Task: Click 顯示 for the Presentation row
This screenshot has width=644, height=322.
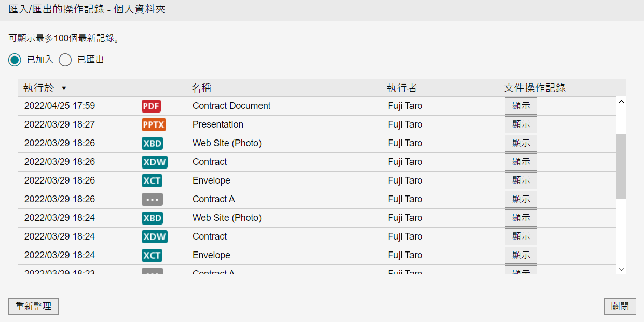Action: 521,124
